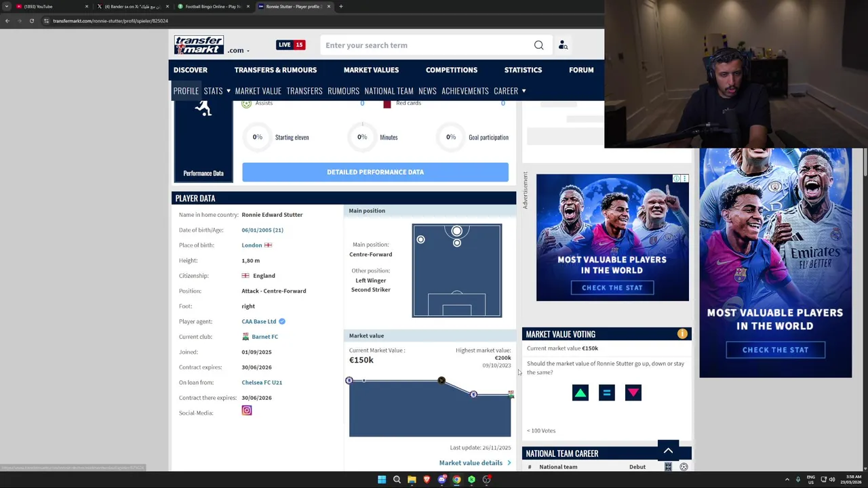The height and width of the screenshot is (488, 868).
Task: Expand the STATS submenu arrow
Action: [228, 91]
